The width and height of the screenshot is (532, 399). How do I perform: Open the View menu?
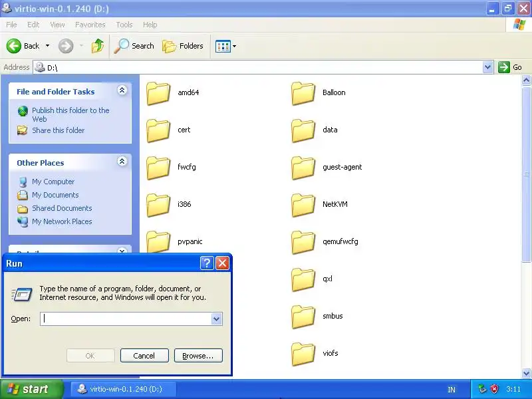[57, 25]
